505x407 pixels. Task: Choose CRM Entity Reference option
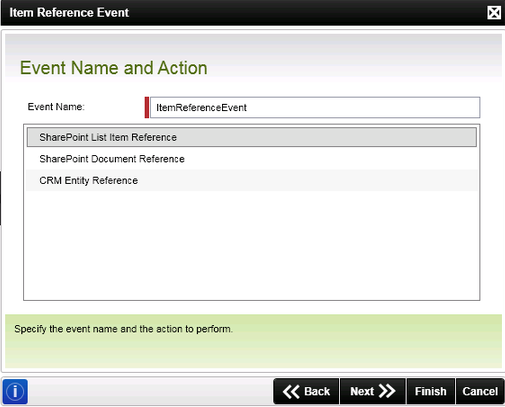coord(252,180)
